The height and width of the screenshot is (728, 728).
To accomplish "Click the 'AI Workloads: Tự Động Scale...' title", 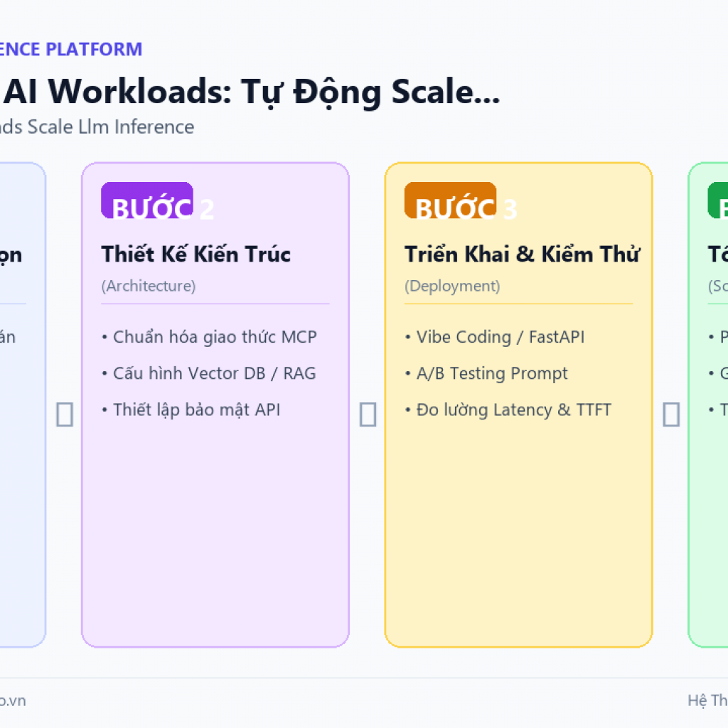I will pos(251,92).
